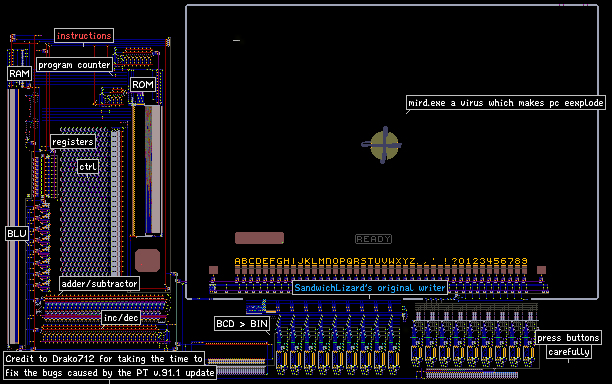612x384 pixels.
Task: Click the 'program counter' label
Action: (75, 65)
